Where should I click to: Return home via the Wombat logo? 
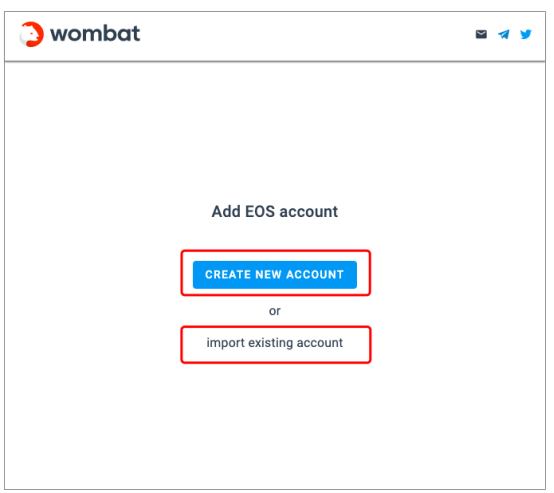pyautogui.click(x=31, y=34)
